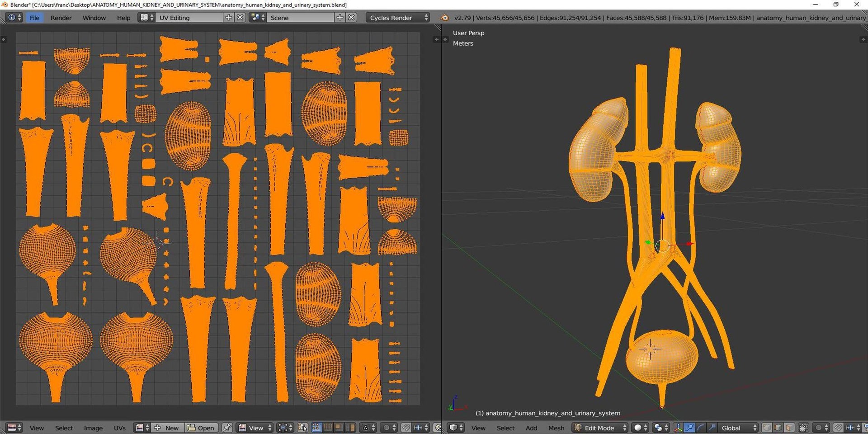Click Open image button

tap(201, 428)
